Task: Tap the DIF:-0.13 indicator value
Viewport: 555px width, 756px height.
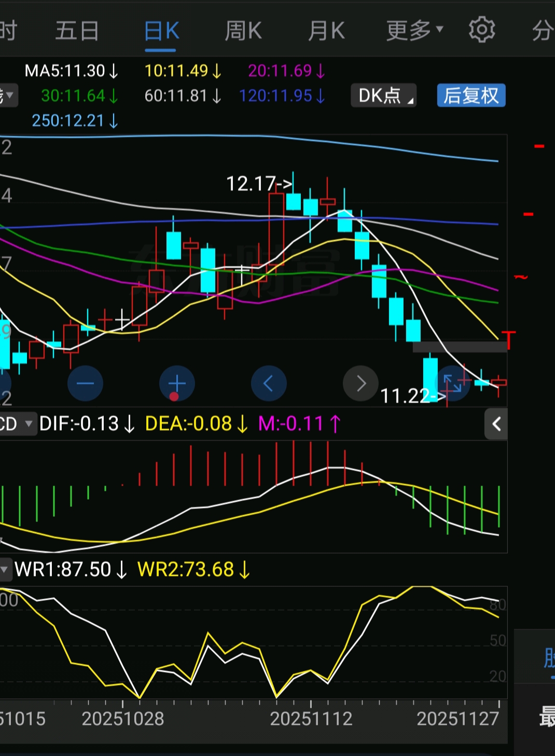Action: pos(87,424)
